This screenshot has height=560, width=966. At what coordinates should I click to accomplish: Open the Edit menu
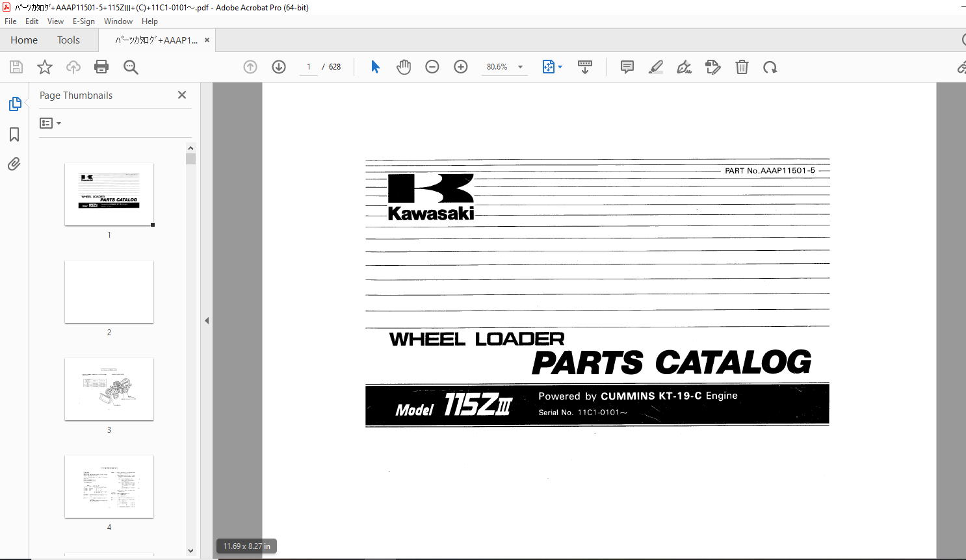pos(32,21)
